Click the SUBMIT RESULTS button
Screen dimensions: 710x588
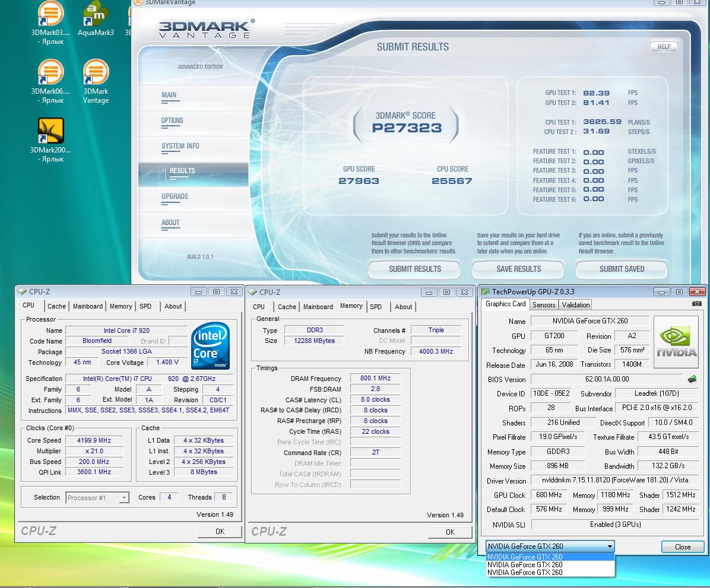coord(414,269)
